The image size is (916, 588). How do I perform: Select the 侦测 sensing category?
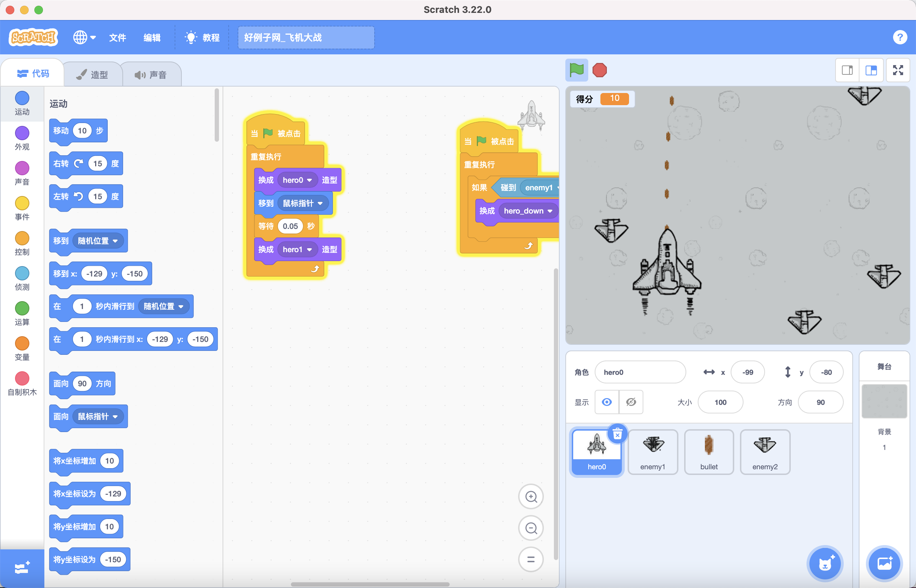(x=22, y=279)
